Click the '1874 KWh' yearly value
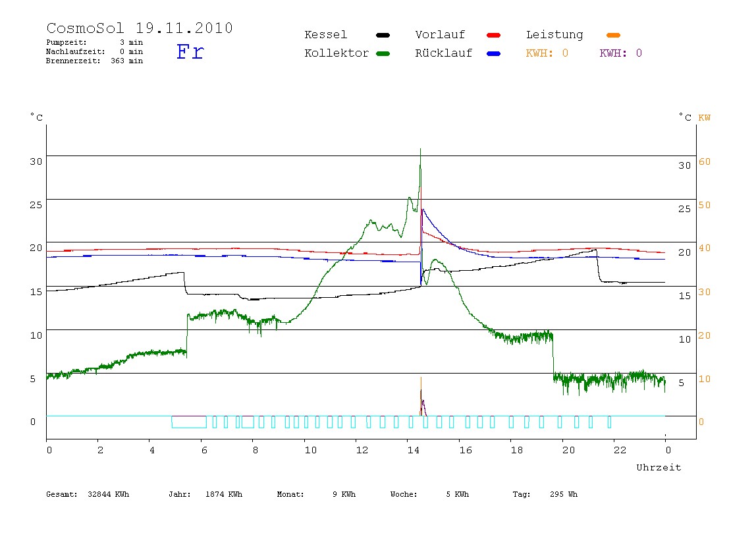The height and width of the screenshot is (535, 756). (224, 494)
